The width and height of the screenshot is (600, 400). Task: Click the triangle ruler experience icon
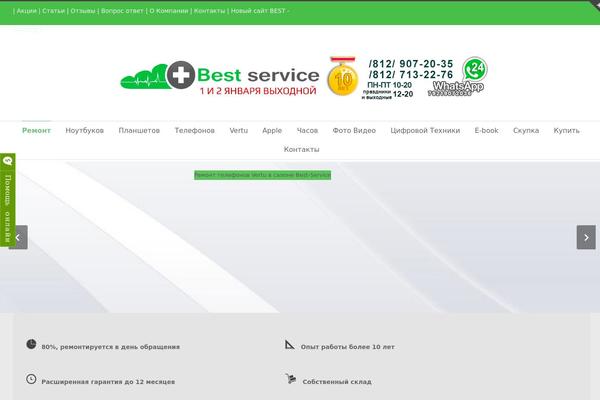pos(290,344)
